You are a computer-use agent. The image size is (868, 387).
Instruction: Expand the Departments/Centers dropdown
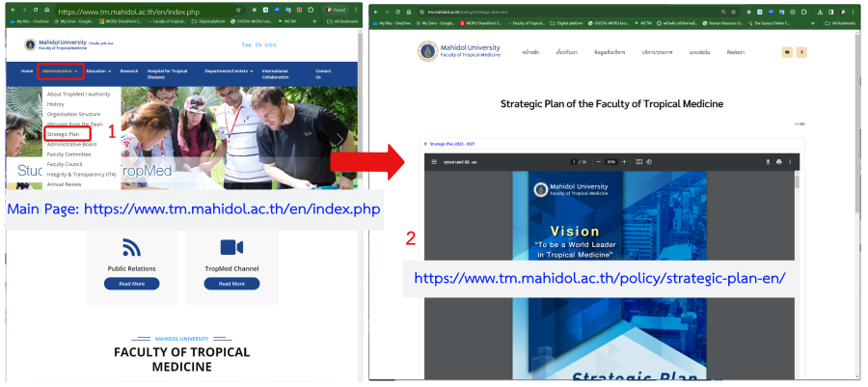[x=229, y=70]
